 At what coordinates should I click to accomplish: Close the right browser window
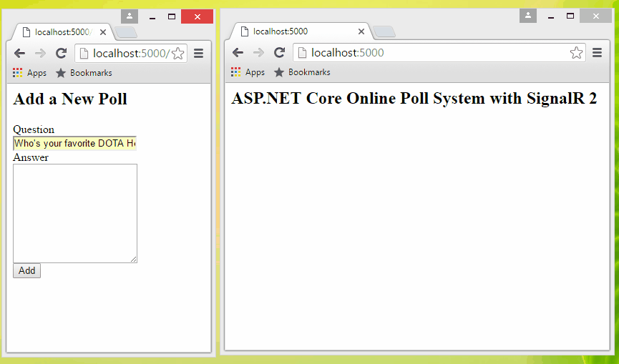(595, 16)
